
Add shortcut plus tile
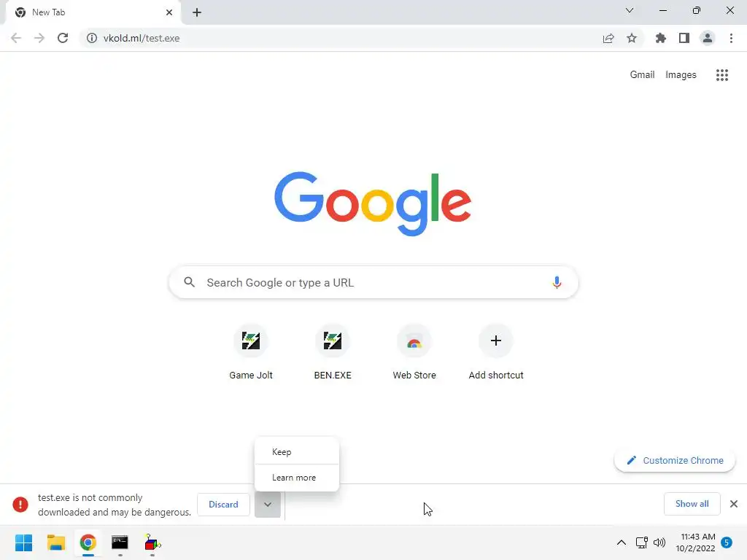(x=496, y=352)
